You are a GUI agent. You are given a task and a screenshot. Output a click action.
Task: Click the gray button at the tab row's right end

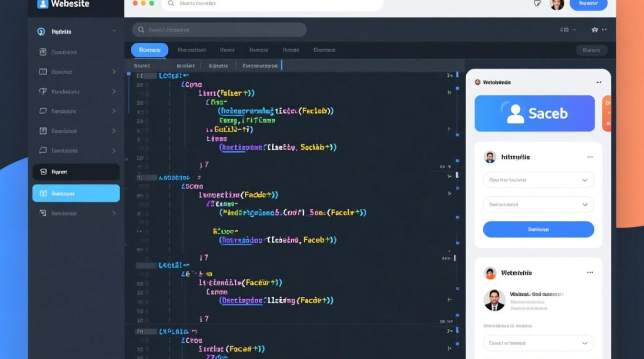pyautogui.click(x=591, y=50)
